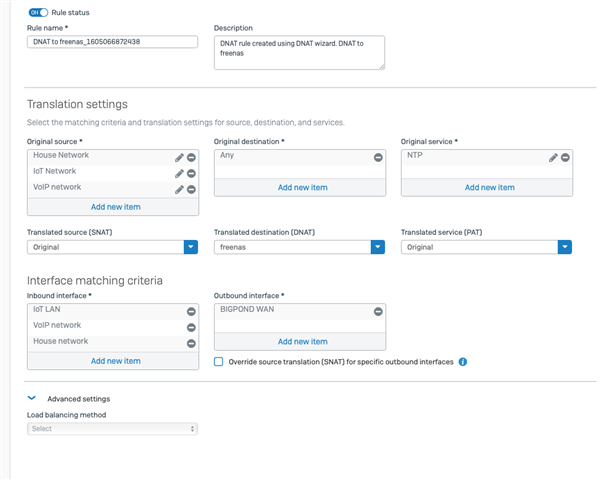The height and width of the screenshot is (480, 602).
Task: Enable override source translation checkbox
Action: (218, 362)
